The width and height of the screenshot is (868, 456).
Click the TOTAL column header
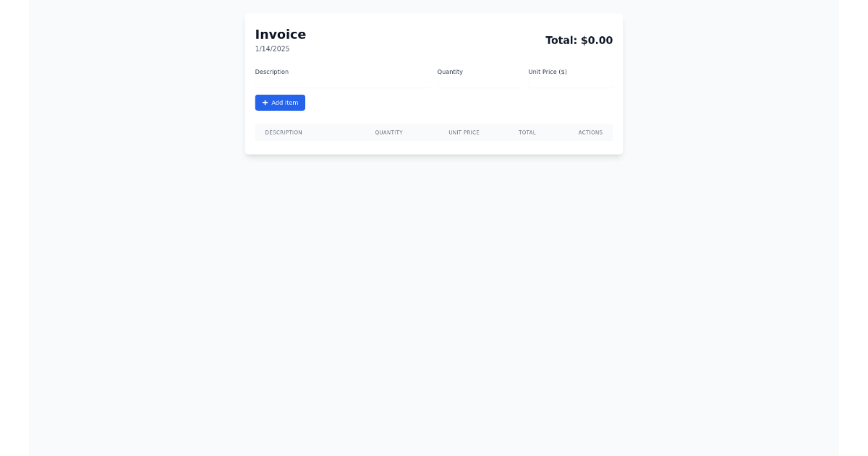click(527, 132)
